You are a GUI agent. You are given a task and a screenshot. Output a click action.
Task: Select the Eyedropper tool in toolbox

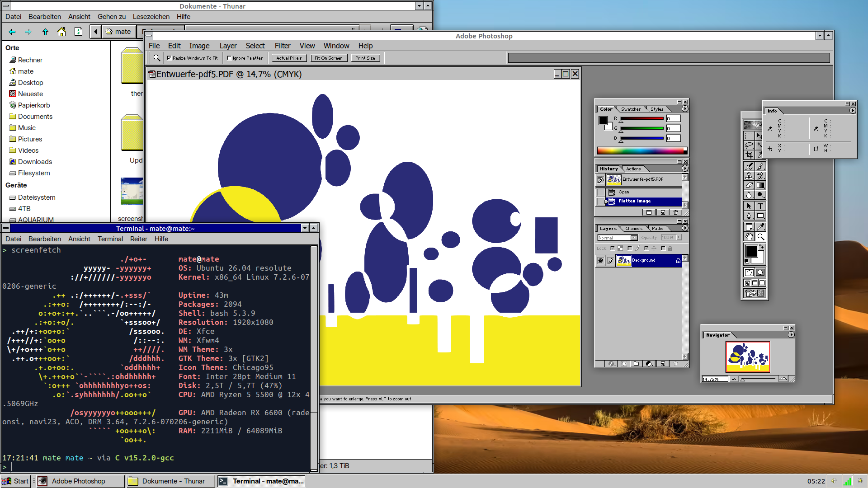pyautogui.click(x=760, y=227)
